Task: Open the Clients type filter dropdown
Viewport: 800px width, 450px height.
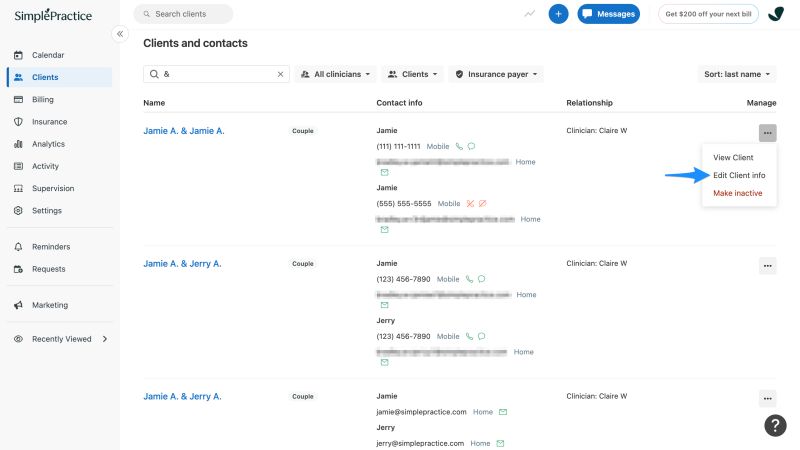Action: click(x=412, y=74)
